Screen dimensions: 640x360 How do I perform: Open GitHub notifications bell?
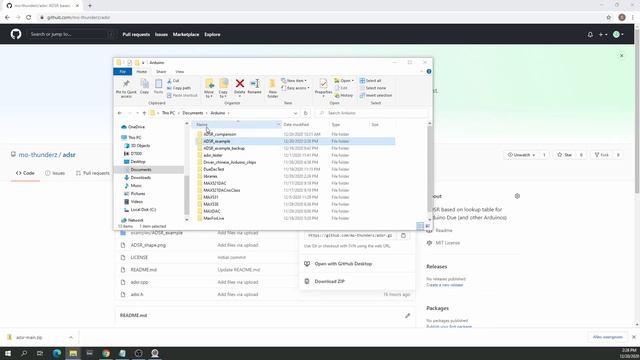pos(590,35)
